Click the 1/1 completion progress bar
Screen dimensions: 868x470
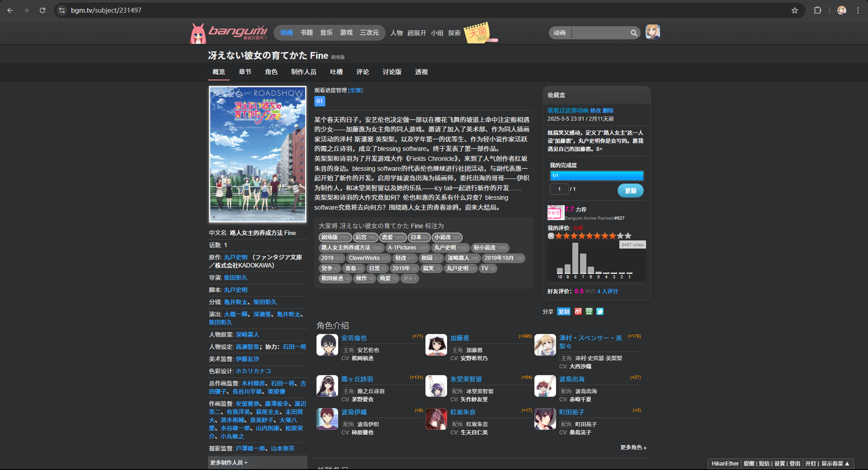597,176
